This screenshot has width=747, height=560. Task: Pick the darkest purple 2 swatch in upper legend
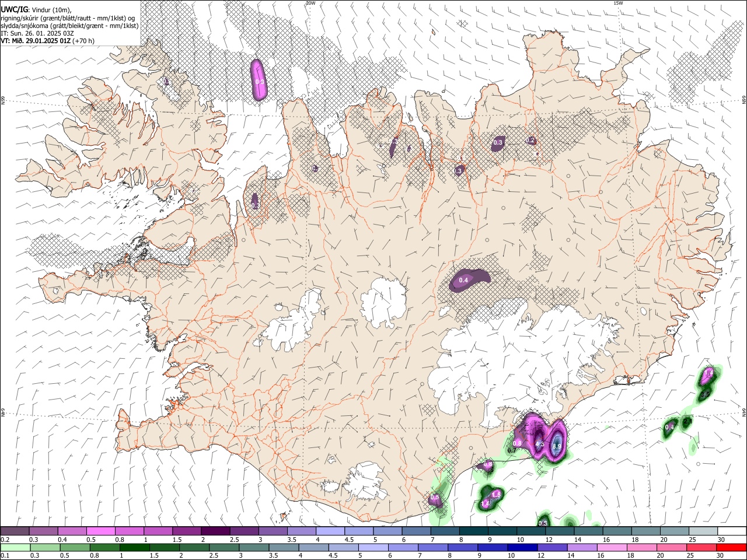pos(215,531)
